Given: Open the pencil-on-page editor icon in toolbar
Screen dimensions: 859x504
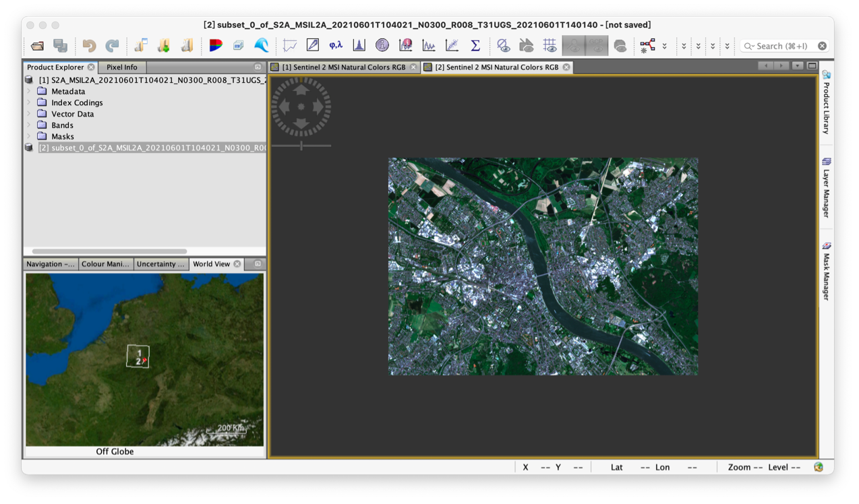Looking at the screenshot, I should pos(313,46).
